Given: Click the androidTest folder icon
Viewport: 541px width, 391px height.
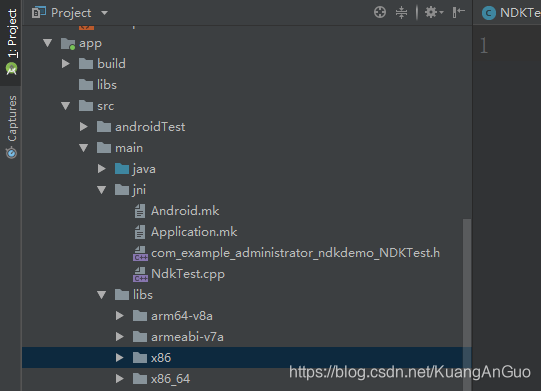Looking at the screenshot, I should click(x=104, y=127).
